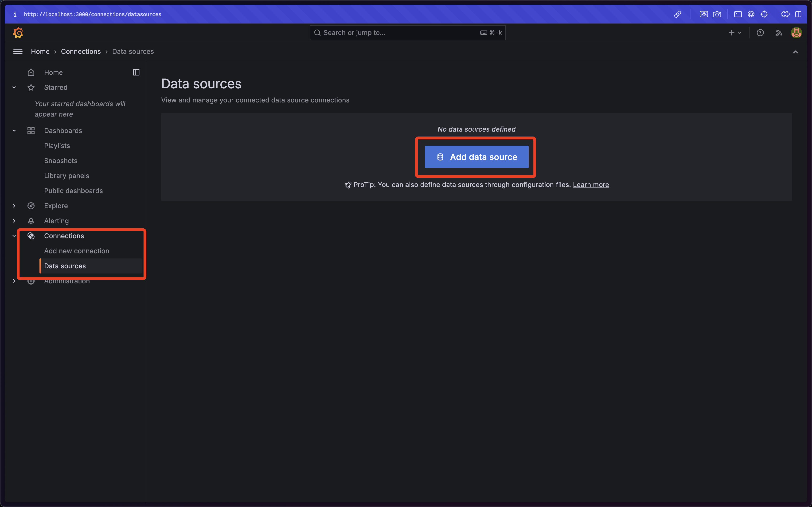Click the Learn more link
This screenshot has height=507, width=812.
coord(591,185)
